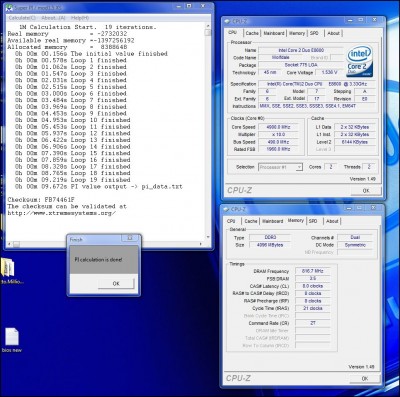
Task: Select Cache tab in lower CPU-Z window
Action: click(x=251, y=221)
